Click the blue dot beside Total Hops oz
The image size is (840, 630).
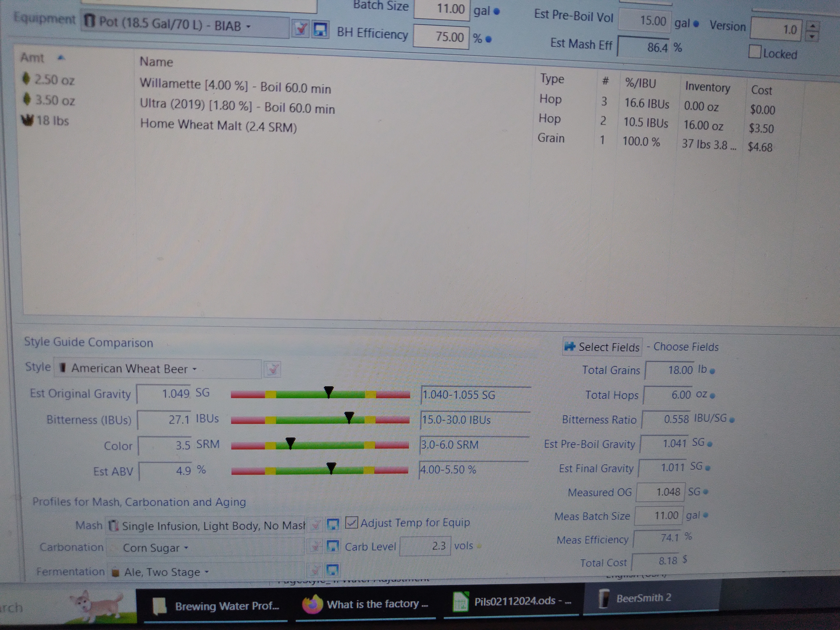click(x=713, y=396)
